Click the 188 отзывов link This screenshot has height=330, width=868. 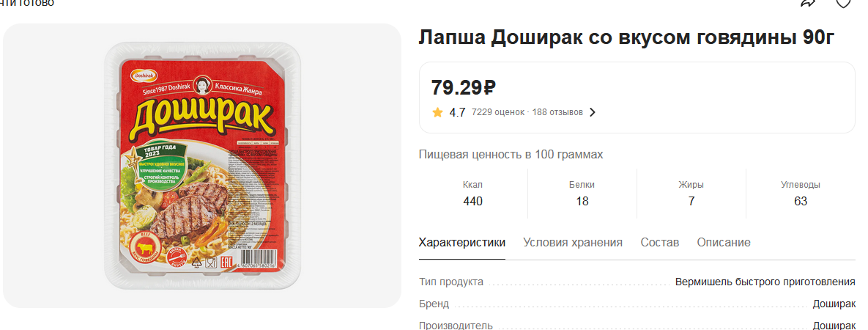click(x=557, y=113)
